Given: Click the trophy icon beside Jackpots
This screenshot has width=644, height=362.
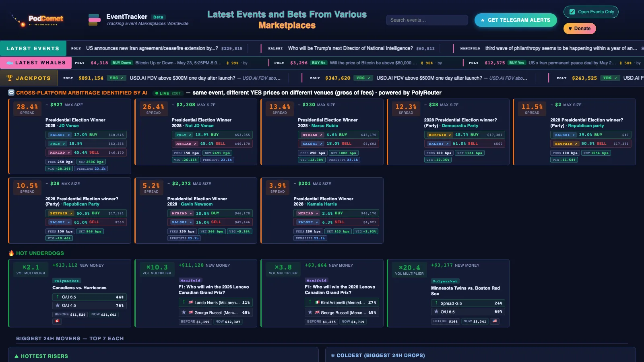Looking at the screenshot, I should 10,78.
